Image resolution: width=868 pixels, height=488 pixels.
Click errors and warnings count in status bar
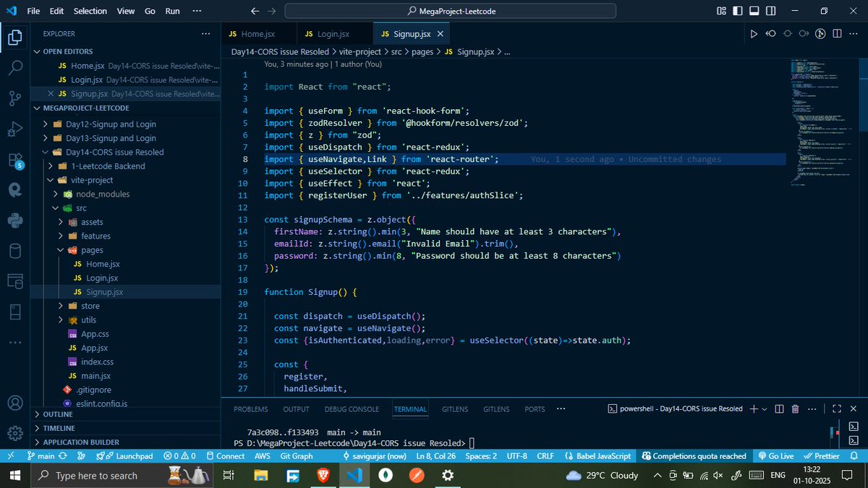[x=179, y=456]
